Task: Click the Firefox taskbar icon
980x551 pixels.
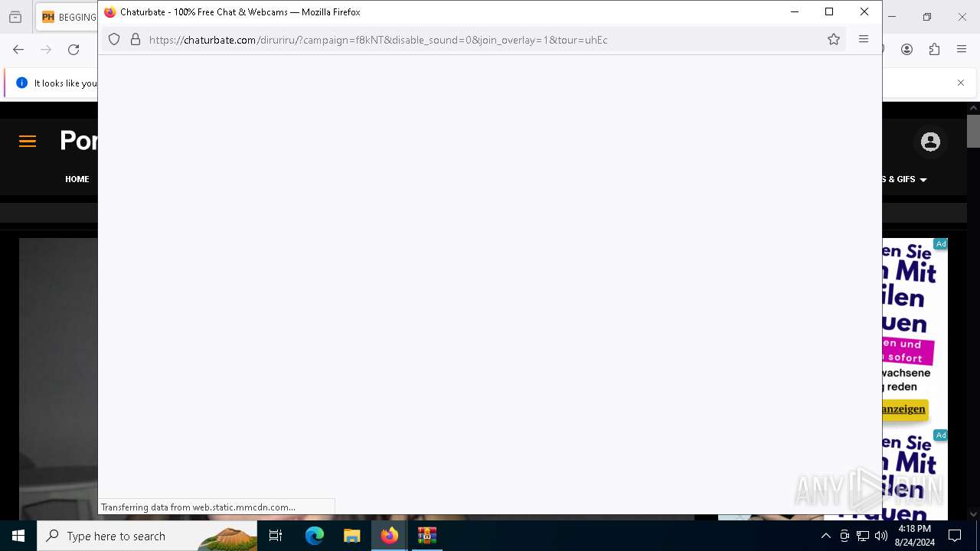Action: [x=390, y=536]
